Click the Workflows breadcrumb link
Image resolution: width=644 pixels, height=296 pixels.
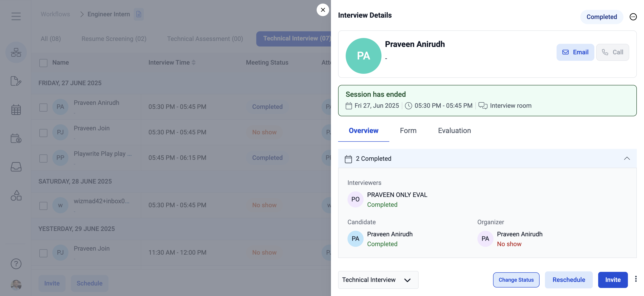[x=55, y=14]
